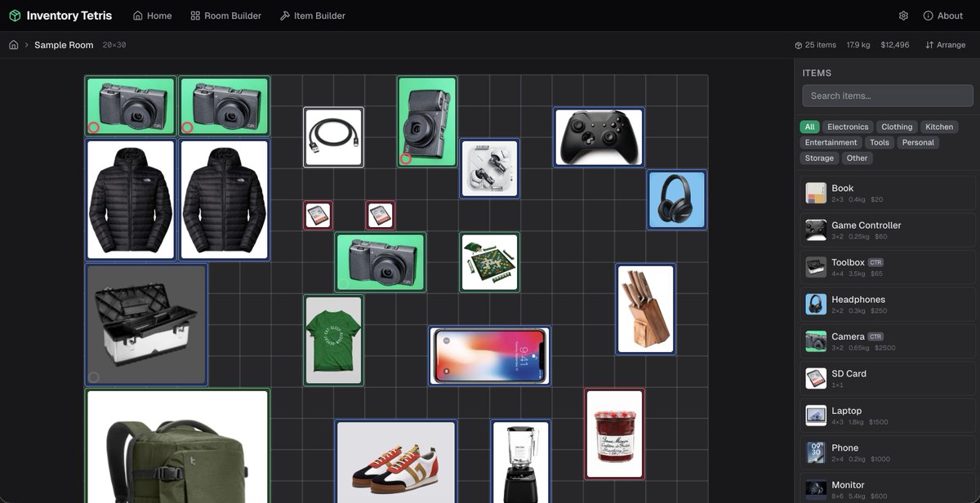Open the About page
This screenshot has height=503, width=980.
point(943,16)
